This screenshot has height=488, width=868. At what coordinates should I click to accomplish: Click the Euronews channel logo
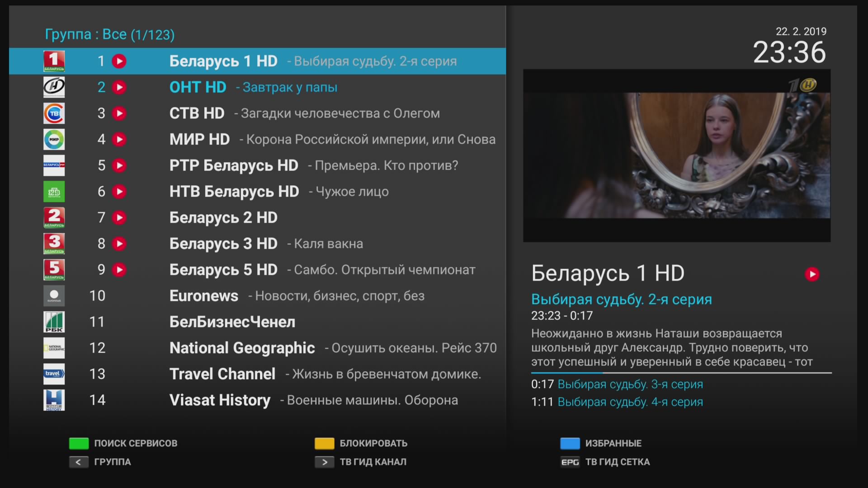[x=54, y=296]
